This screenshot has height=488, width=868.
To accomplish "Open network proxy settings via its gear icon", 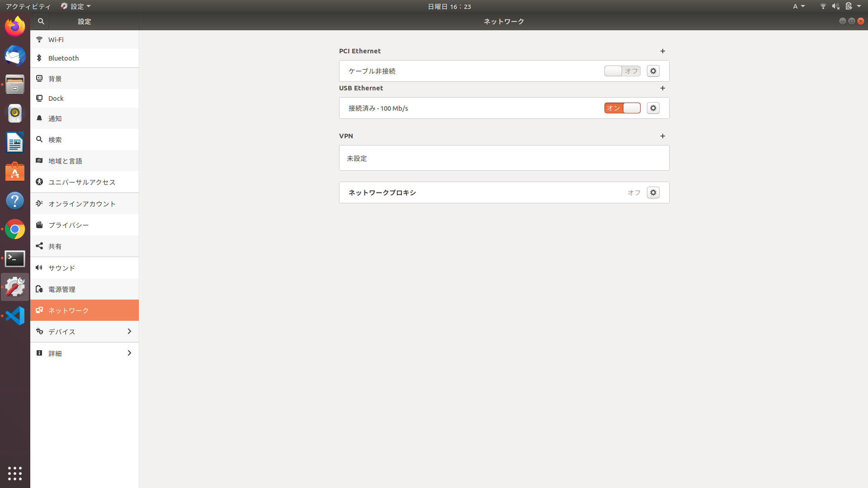I will pos(653,192).
